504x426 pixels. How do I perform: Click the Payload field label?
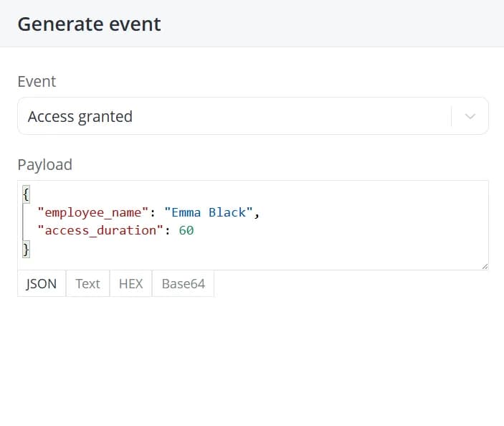tap(45, 165)
